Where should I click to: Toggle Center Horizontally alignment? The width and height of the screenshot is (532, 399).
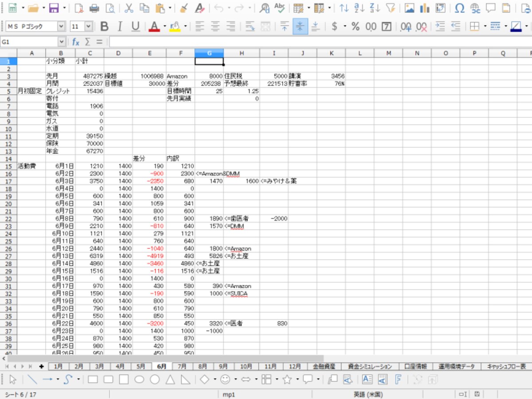tap(215, 27)
